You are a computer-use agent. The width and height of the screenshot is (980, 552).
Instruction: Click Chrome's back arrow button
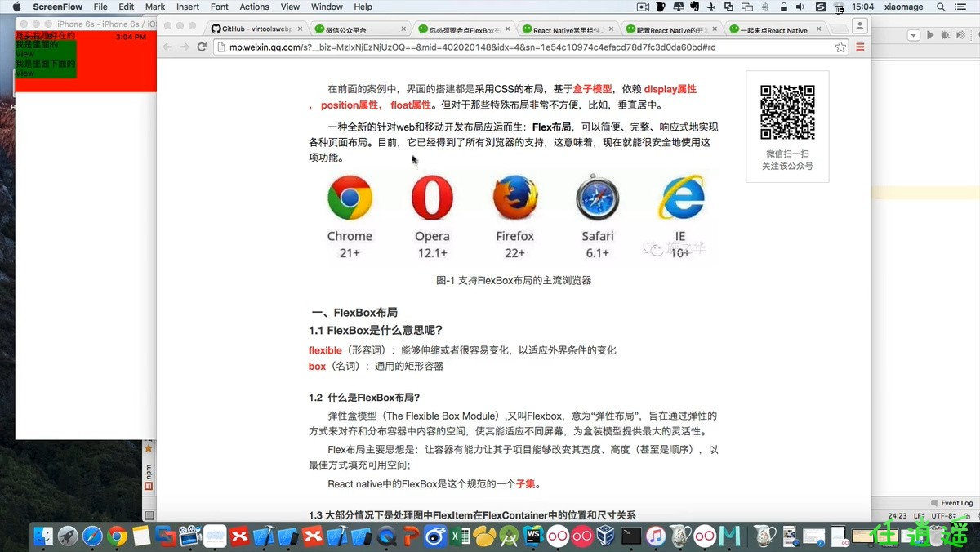coord(167,47)
